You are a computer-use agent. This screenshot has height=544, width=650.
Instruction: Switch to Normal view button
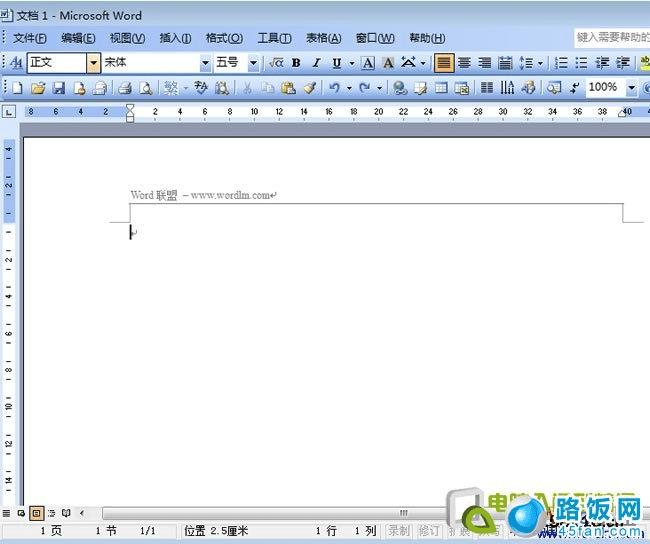[x=6, y=513]
